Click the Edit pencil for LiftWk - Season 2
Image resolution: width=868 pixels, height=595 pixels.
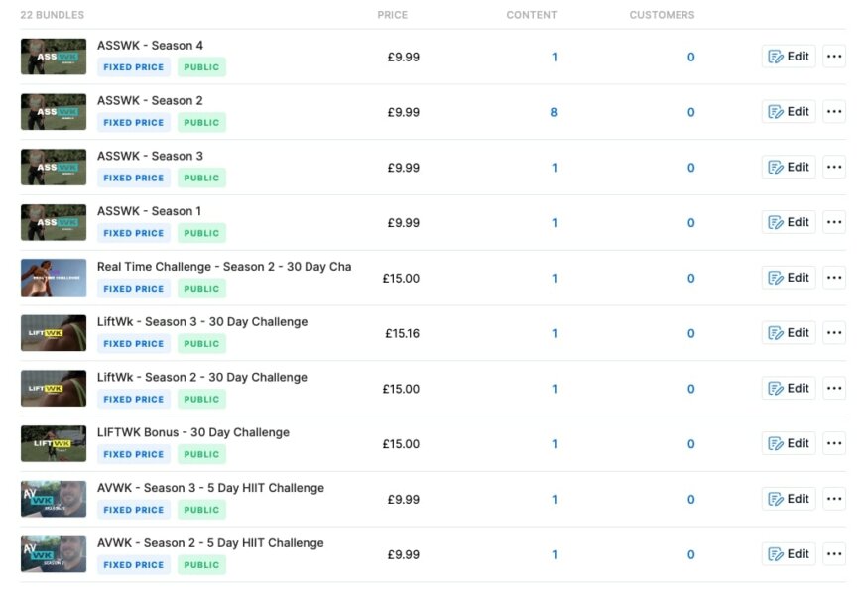click(777, 388)
